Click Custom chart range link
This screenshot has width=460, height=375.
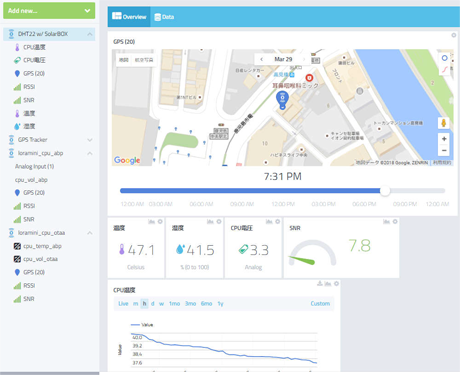320,304
